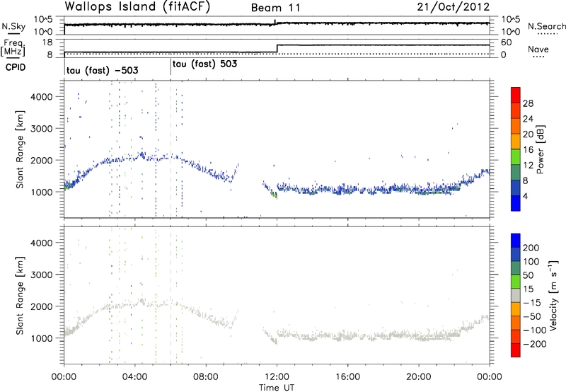The image size is (566, 392).
Task: Click the '04:00' time tick label
Action: pos(135,377)
